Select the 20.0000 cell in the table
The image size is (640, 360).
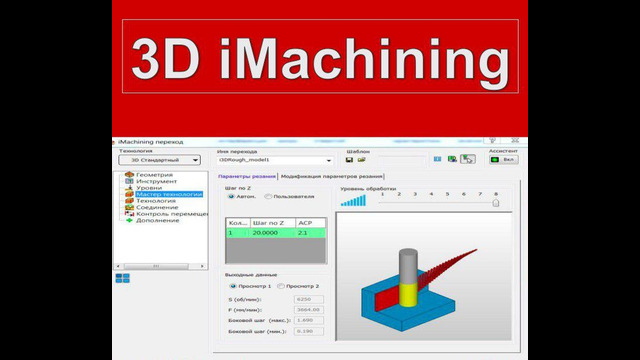pyautogui.click(x=273, y=233)
